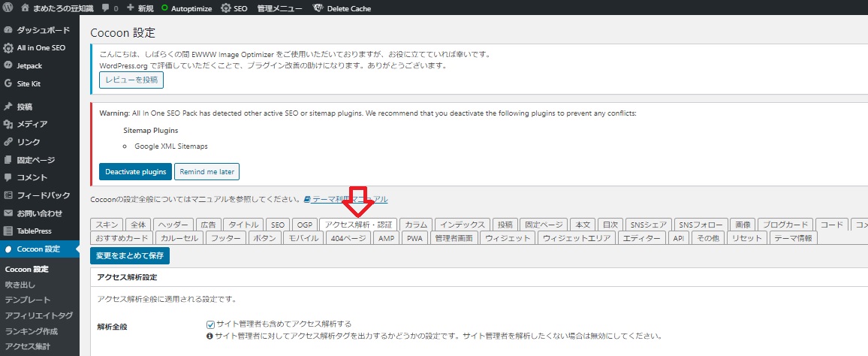Open the SEO gear menu in the admin bar
The image size is (868, 356).
click(234, 8)
